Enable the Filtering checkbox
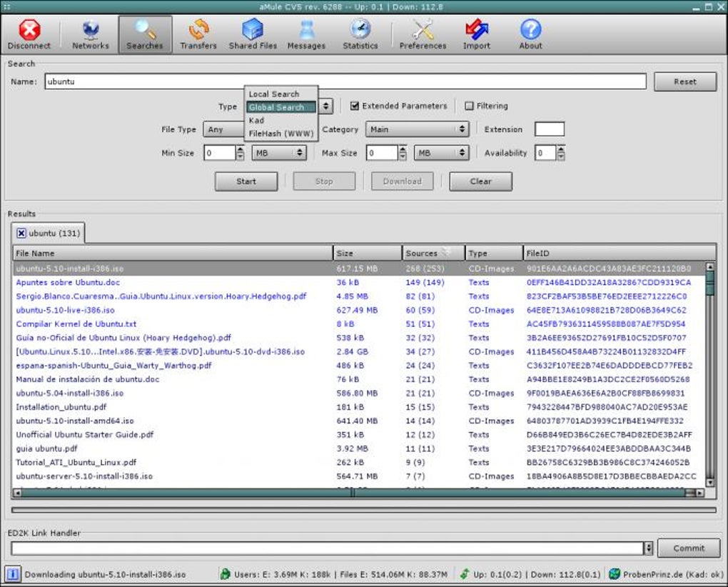The height and width of the screenshot is (587, 728). pyautogui.click(x=469, y=106)
